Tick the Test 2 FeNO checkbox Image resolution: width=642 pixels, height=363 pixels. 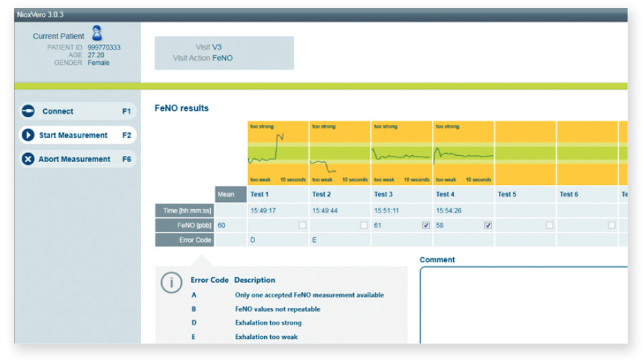tap(364, 225)
